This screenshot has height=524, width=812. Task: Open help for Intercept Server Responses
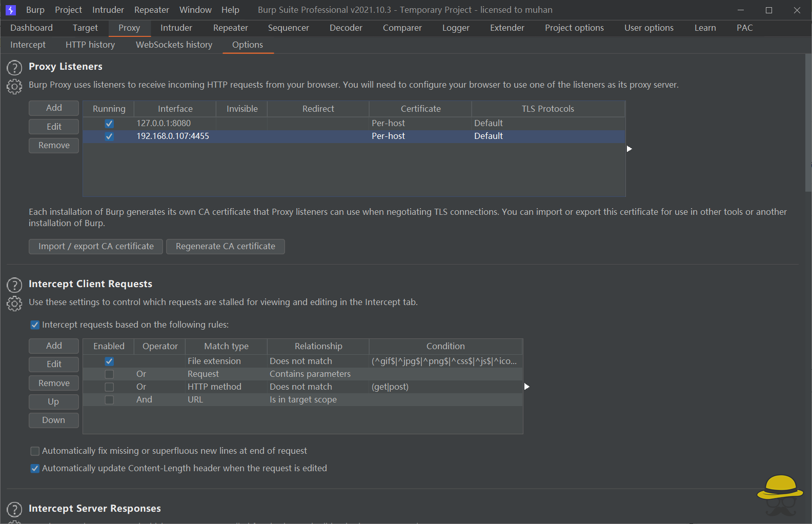pos(14,509)
